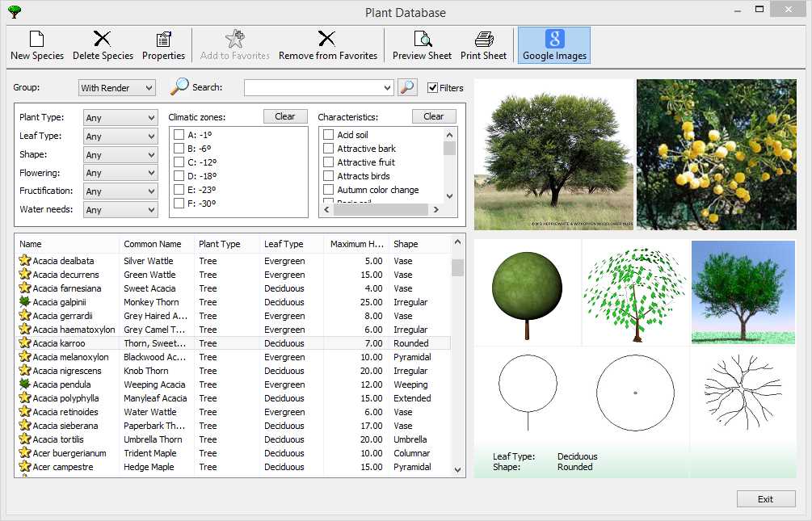Viewport: 812px width, 521px height.
Task: Expand the Plant Type dropdown
Action: (x=120, y=118)
